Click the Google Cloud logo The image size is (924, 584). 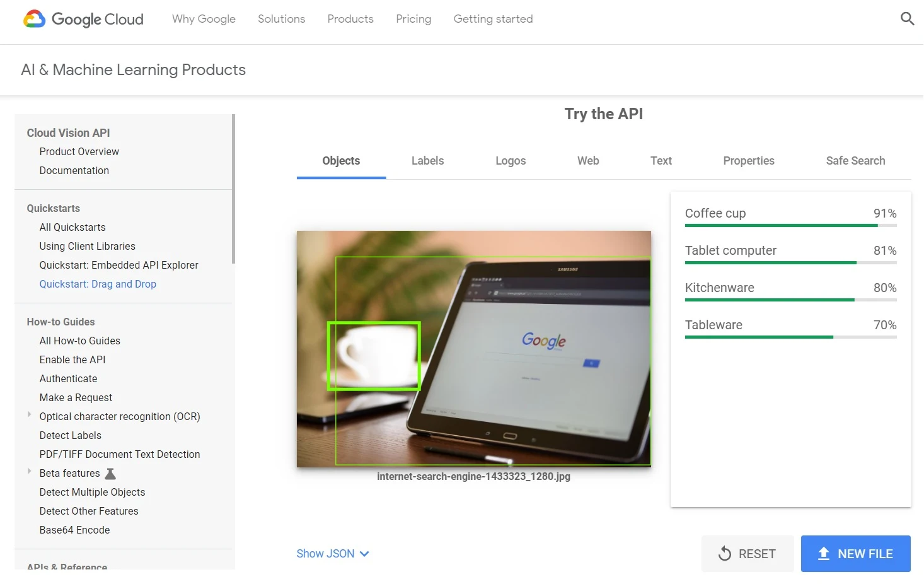pyautogui.click(x=83, y=19)
